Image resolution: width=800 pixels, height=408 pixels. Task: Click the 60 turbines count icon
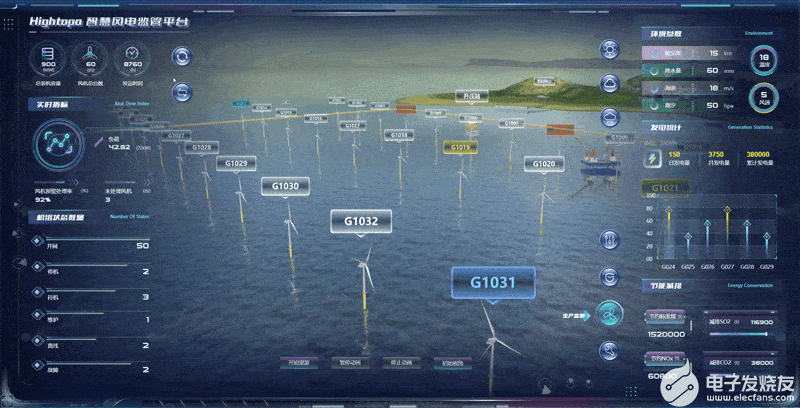[90, 60]
